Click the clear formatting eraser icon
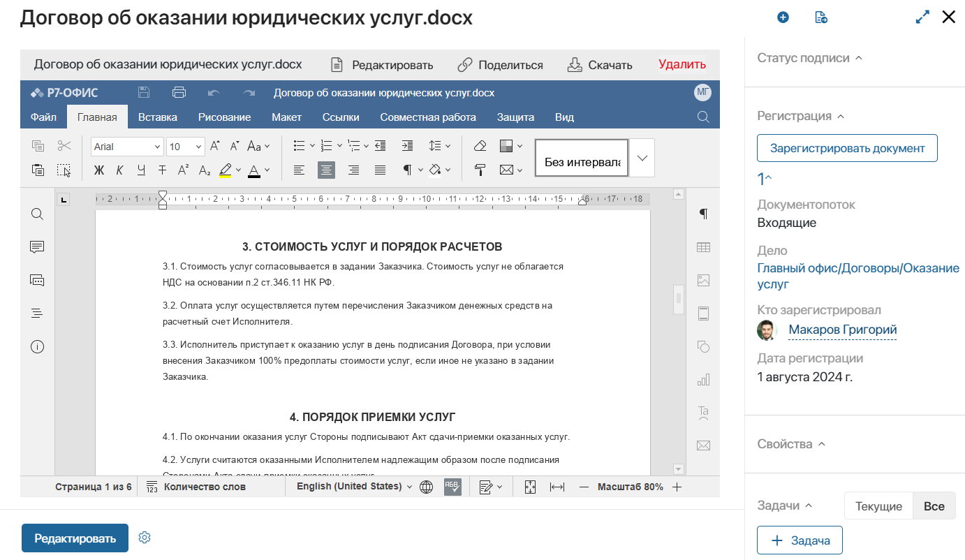 [480, 146]
